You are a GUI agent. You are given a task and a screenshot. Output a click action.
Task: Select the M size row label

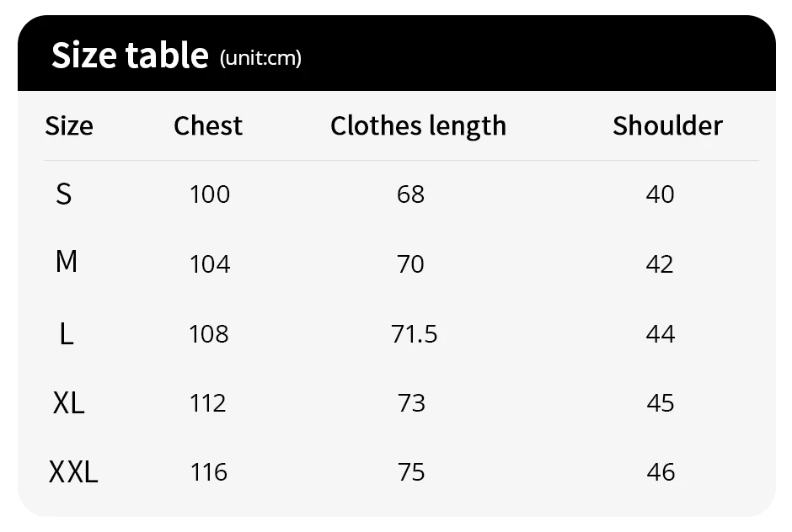[67, 262]
